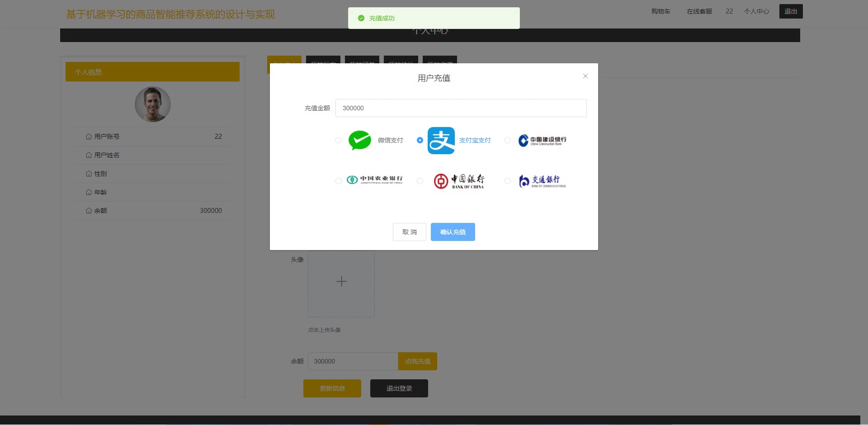Click the home icon beside 用户姓名
Viewport: 868px width, 425px height.
(x=89, y=155)
